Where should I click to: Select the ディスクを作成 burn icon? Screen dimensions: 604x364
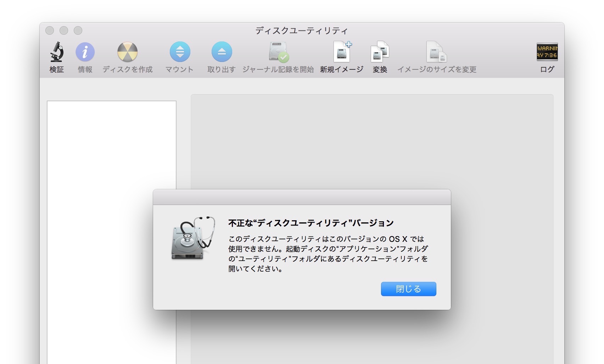tap(128, 52)
